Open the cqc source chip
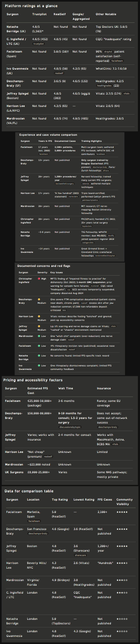Screen dimensions: 140x644 click(x=69, y=290)
